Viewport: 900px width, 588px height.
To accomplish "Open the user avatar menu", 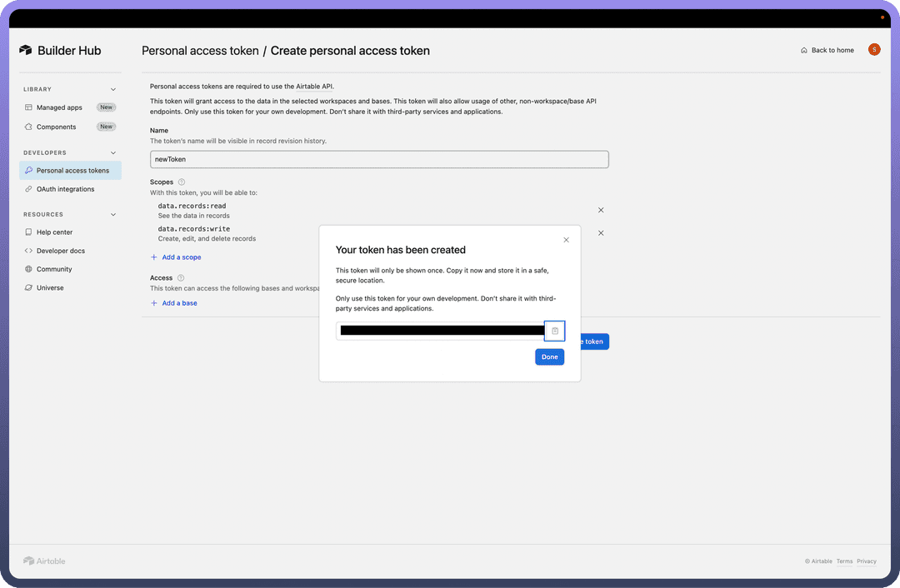I will tap(873, 50).
